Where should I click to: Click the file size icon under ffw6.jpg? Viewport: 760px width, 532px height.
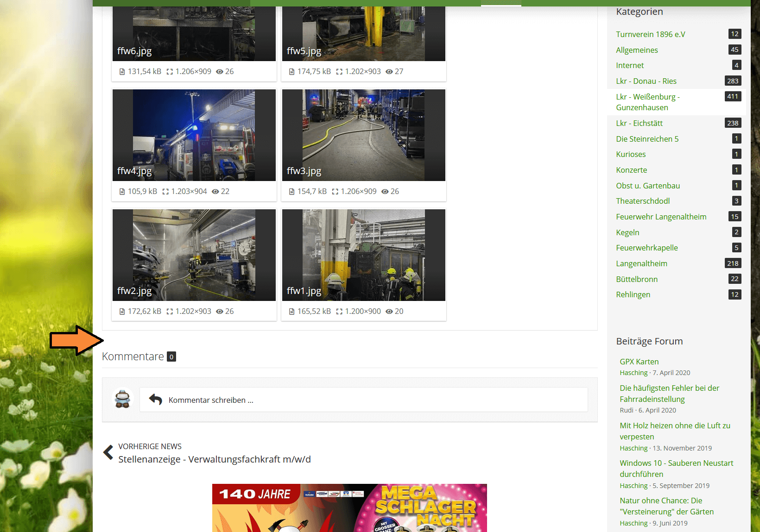pyautogui.click(x=122, y=72)
